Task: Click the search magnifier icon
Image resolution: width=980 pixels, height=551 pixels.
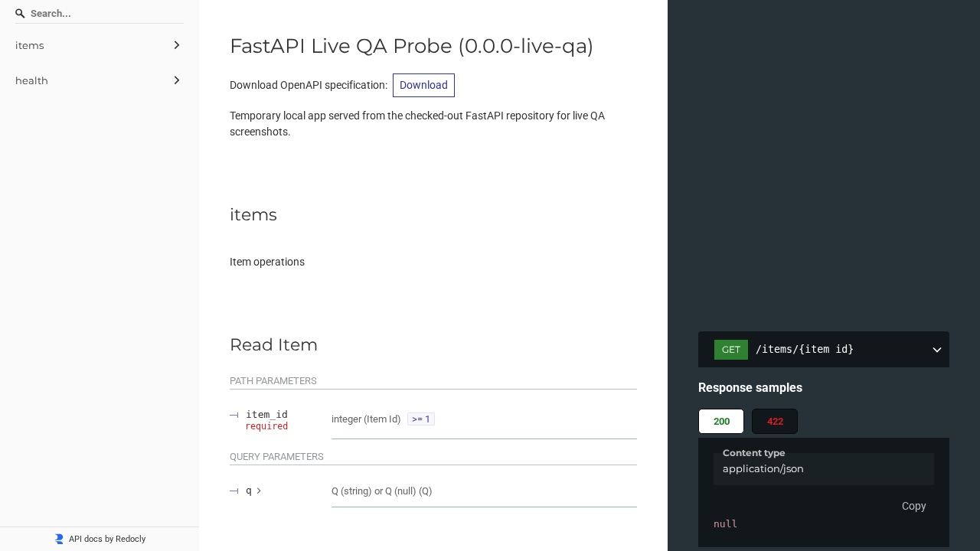Action: click(20, 14)
